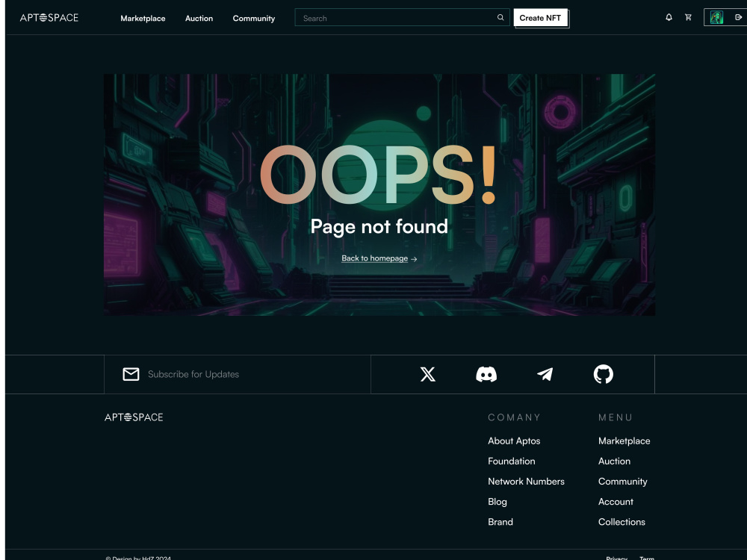Viewport: 747px width, 560px height.
Task: Click the AptoSpace logo in header
Action: [x=49, y=18]
